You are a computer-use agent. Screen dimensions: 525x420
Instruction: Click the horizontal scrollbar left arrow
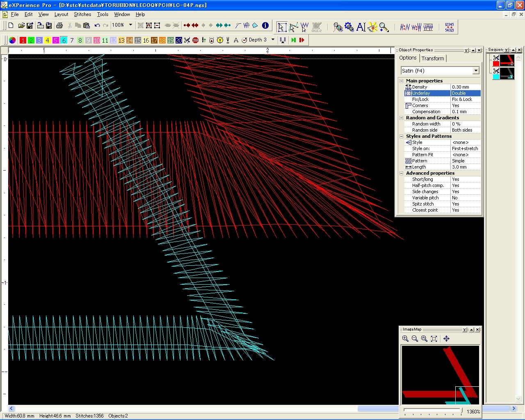click(x=11, y=409)
